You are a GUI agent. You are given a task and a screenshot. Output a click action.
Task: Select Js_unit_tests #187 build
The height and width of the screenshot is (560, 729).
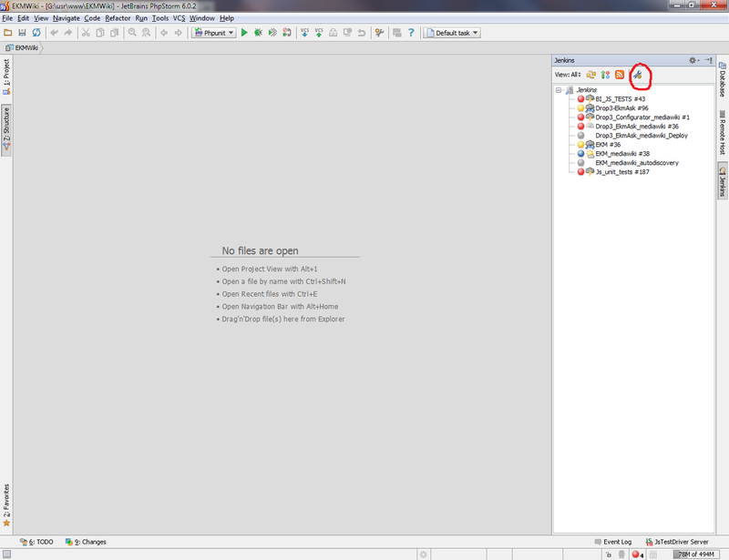tap(622, 172)
